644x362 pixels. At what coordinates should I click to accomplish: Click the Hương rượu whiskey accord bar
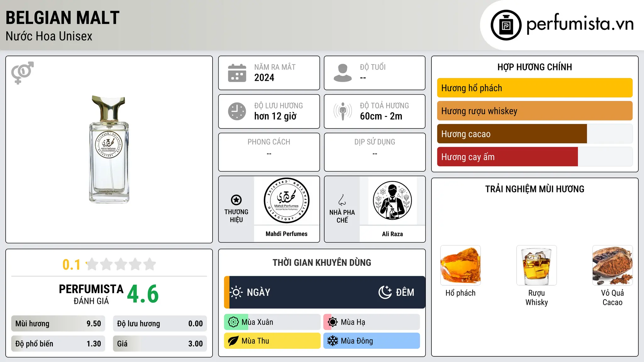(x=535, y=111)
